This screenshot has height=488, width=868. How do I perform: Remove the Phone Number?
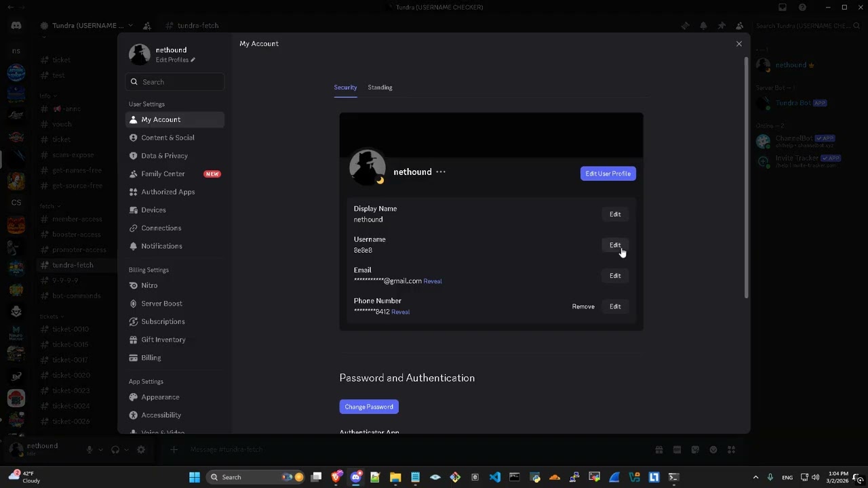(x=583, y=306)
